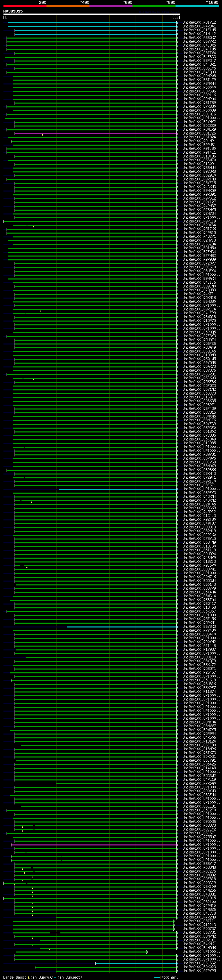
Task: Choose hit UniRef100_B2YHY2
Action: 199,122
